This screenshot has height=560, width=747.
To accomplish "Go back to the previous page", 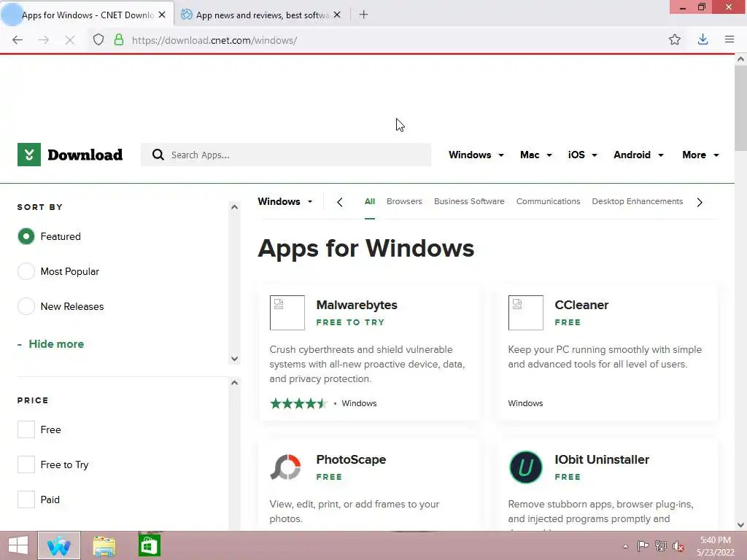I will point(18,40).
